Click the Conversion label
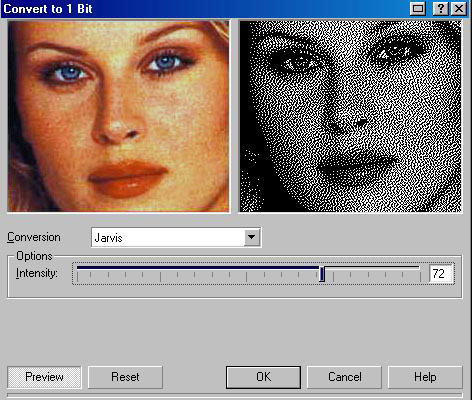 (x=34, y=237)
